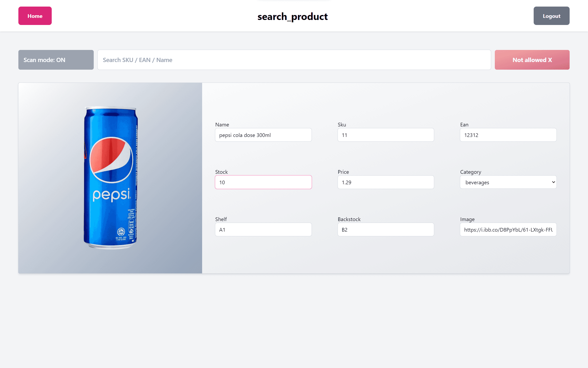Click the Category label text
Image resolution: width=588 pixels, height=368 pixels.
pos(471,172)
